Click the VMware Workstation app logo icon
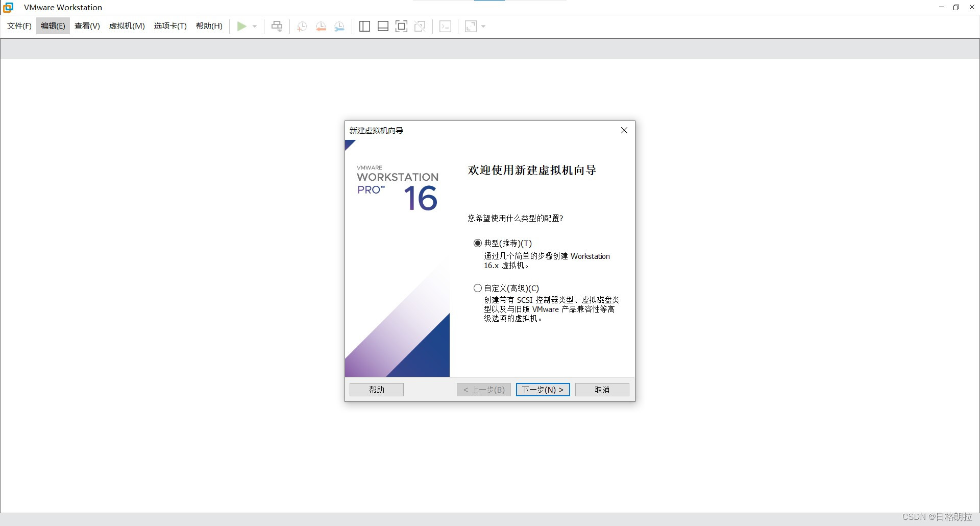 click(8, 7)
